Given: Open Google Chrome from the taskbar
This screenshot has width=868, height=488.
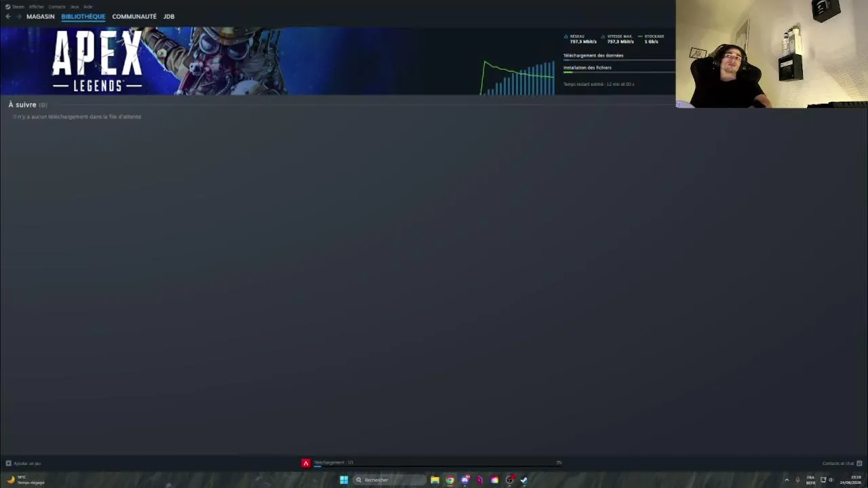Looking at the screenshot, I should pos(450,480).
